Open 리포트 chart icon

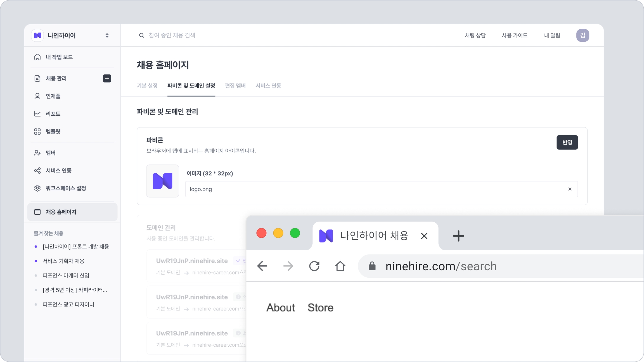coord(37,114)
